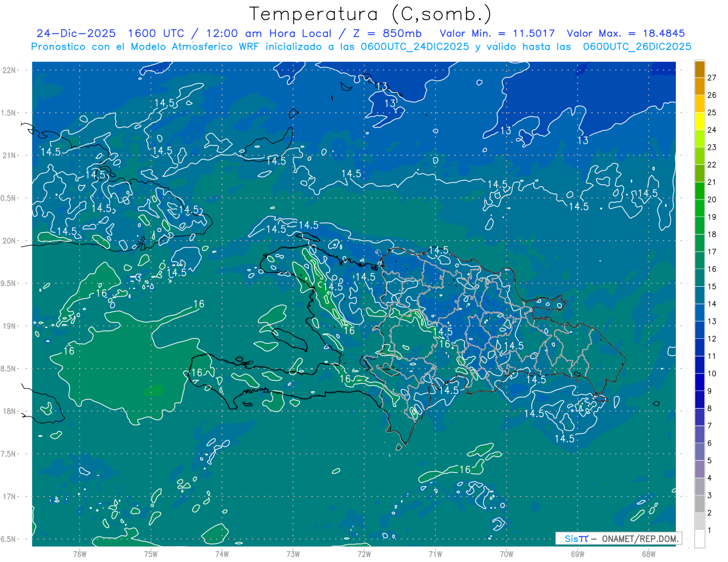
Task: Pick the purple colorbar swatch between 5 and 6
Action: click(699, 452)
